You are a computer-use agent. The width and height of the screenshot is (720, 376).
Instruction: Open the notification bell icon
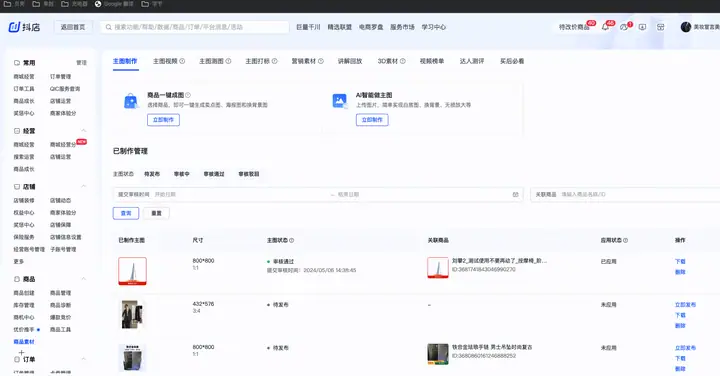tap(605, 27)
